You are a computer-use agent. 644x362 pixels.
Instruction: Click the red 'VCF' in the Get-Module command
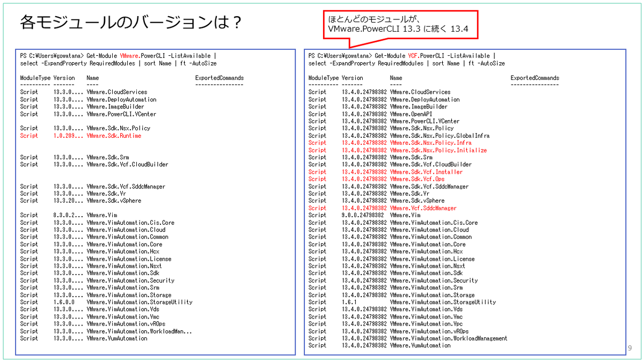point(413,56)
